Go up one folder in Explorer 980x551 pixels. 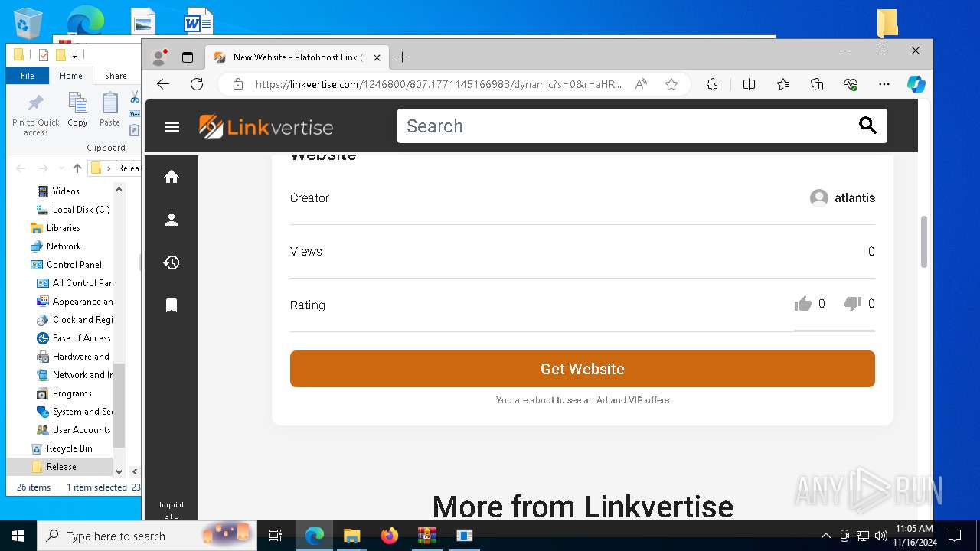(77, 168)
